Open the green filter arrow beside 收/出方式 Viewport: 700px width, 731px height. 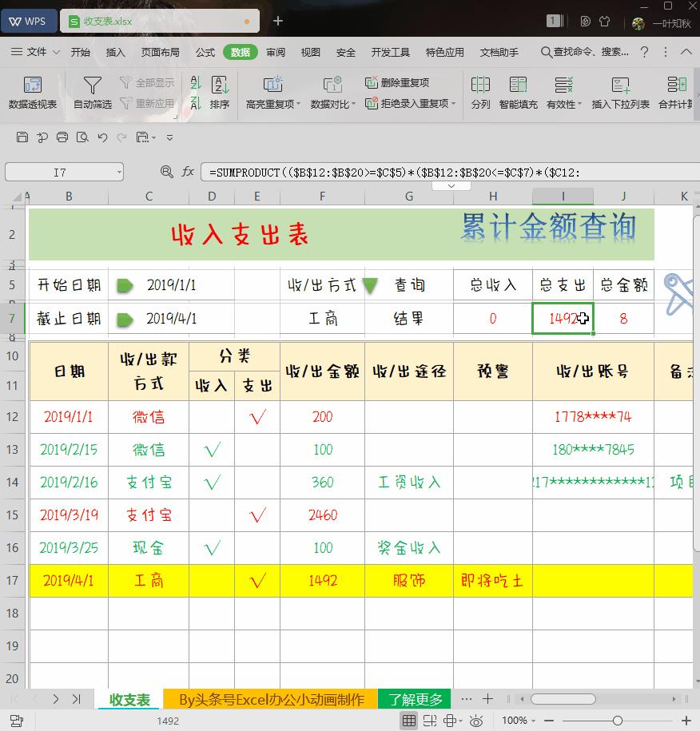point(369,284)
